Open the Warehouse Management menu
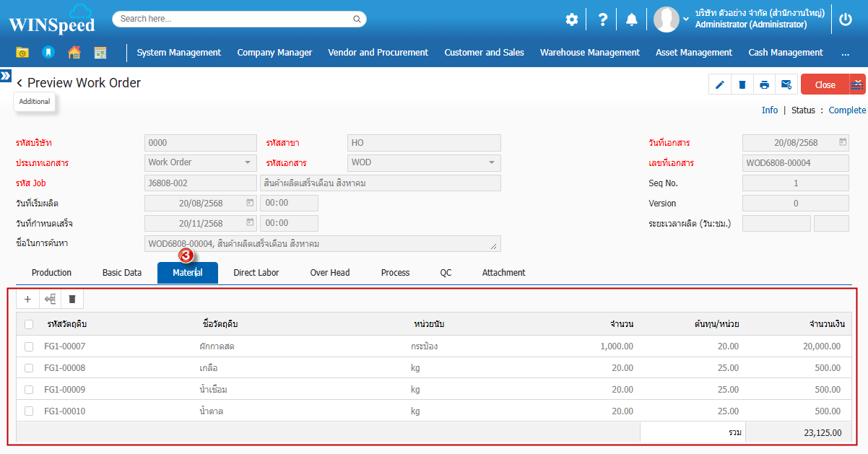This screenshot has width=868, height=454. (x=589, y=52)
